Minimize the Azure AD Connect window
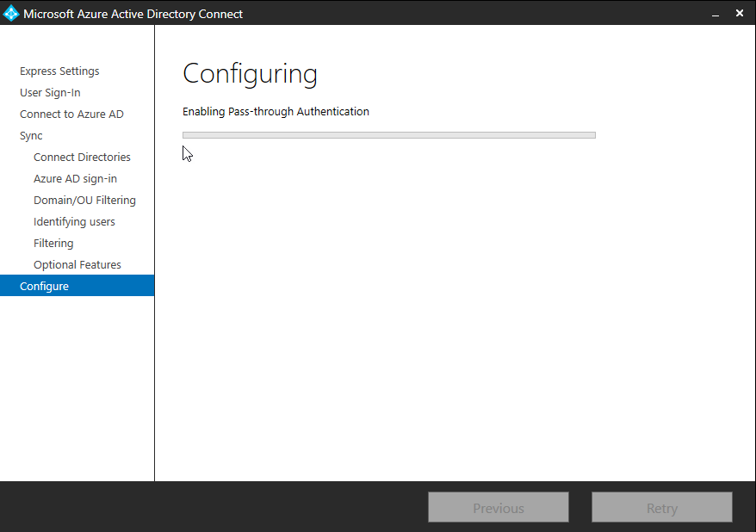Viewport: 756px width, 532px height. tap(716, 14)
